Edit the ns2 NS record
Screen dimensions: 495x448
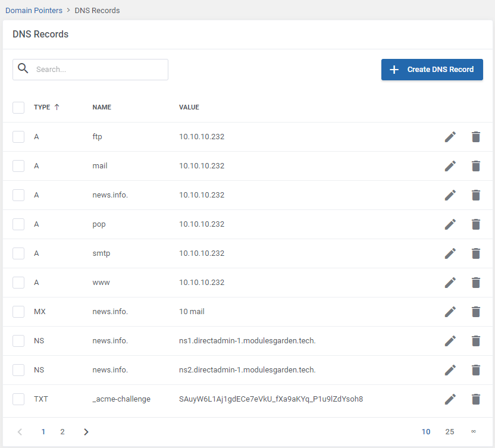450,370
